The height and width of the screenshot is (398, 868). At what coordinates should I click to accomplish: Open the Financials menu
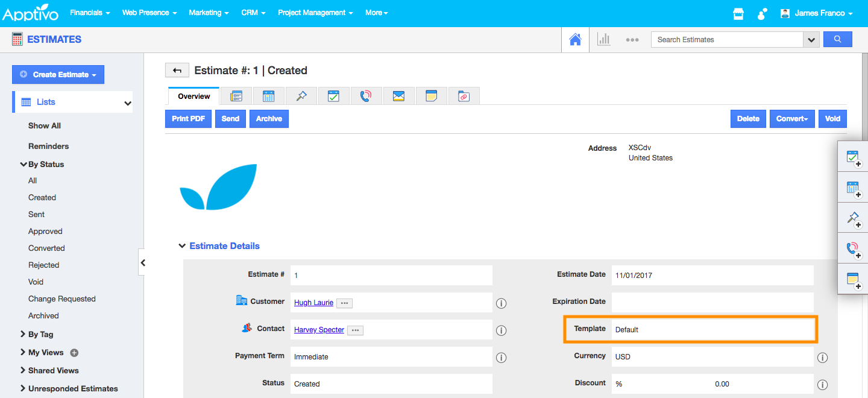90,13
